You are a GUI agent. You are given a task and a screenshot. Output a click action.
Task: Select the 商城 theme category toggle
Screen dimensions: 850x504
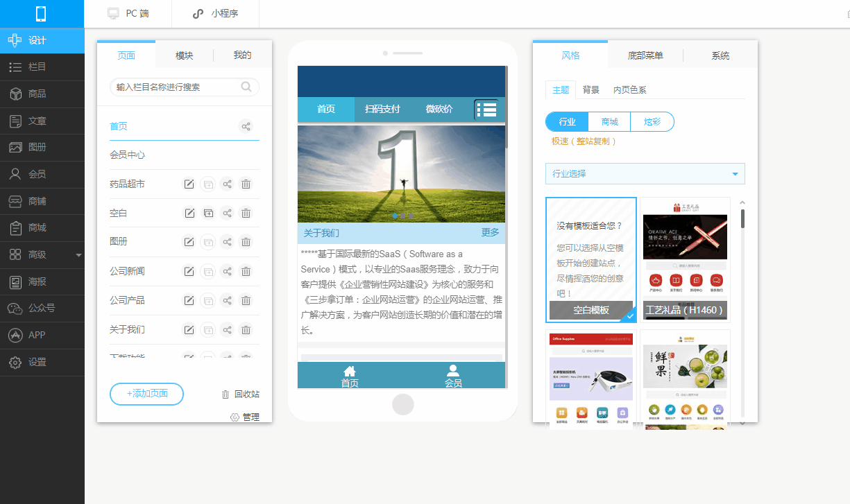coord(610,122)
